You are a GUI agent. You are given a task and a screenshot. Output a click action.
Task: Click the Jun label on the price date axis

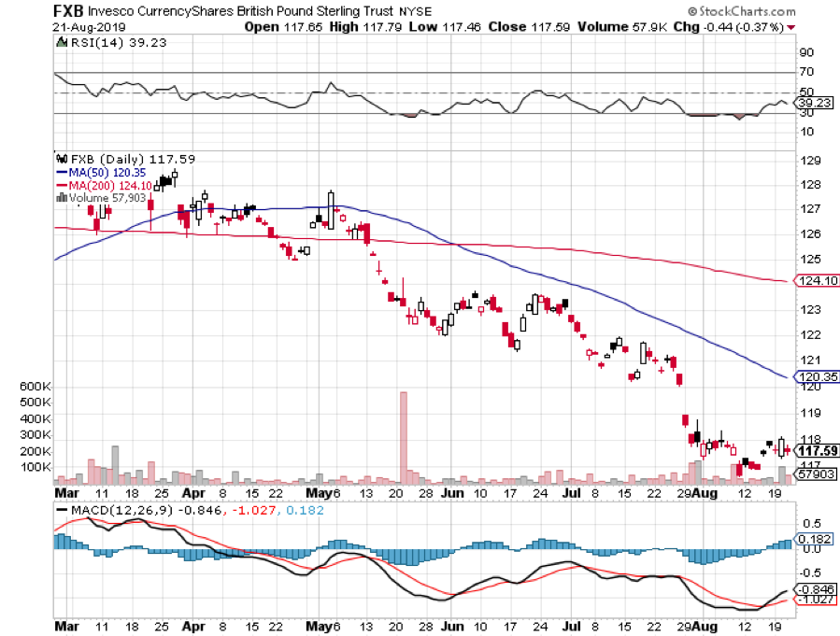tap(452, 491)
